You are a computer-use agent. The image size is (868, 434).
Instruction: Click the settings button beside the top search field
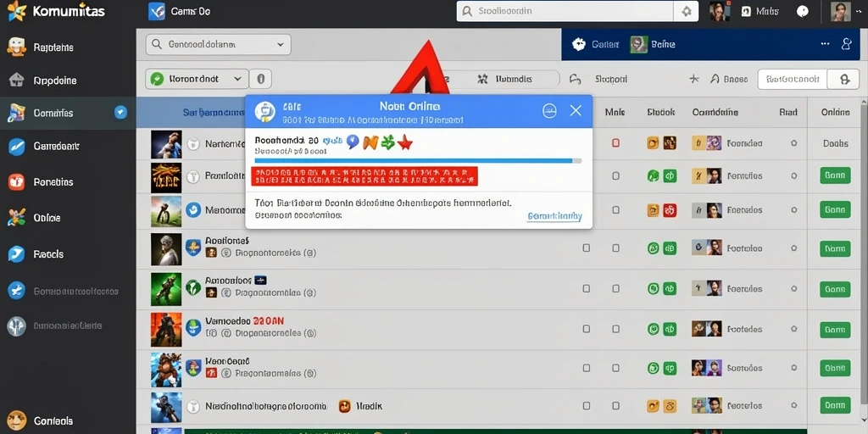(x=687, y=11)
